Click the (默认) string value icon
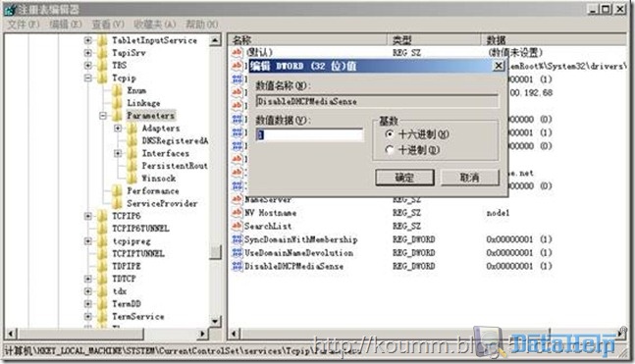The height and width of the screenshot is (364, 635). pos(237,52)
